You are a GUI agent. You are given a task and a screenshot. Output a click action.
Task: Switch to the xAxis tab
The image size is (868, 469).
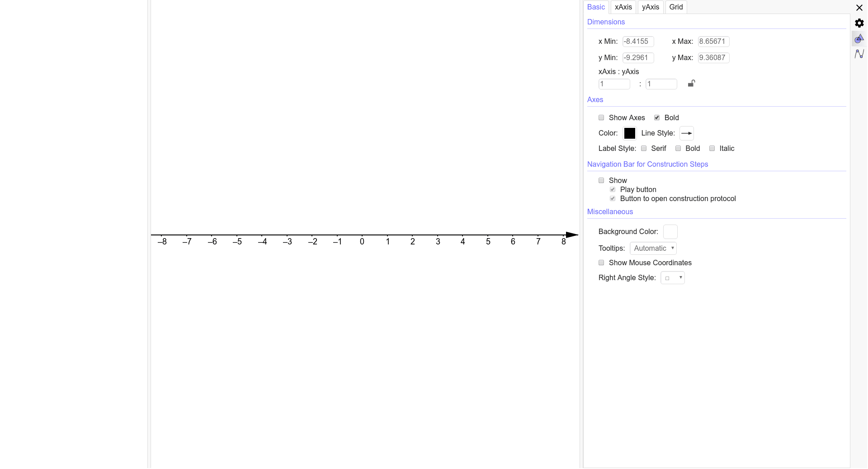(623, 7)
